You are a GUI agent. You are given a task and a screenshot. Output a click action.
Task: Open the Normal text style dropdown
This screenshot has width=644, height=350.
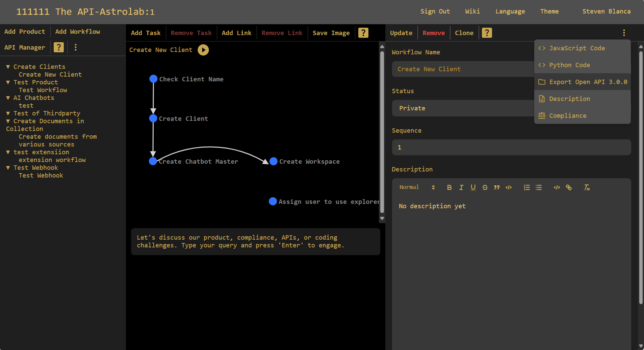click(417, 187)
